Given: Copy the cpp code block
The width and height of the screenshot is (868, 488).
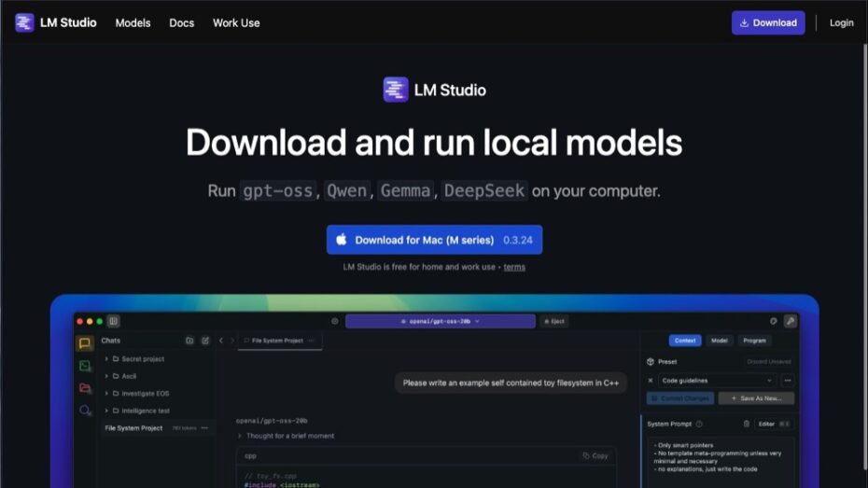Looking at the screenshot, I should click(x=595, y=456).
